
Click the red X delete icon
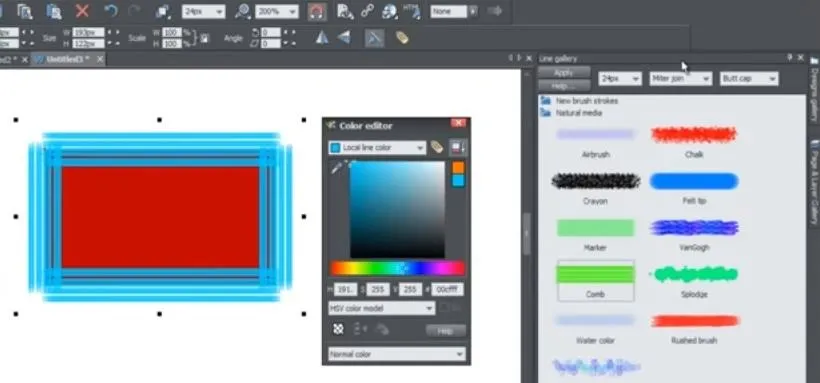click(82, 10)
